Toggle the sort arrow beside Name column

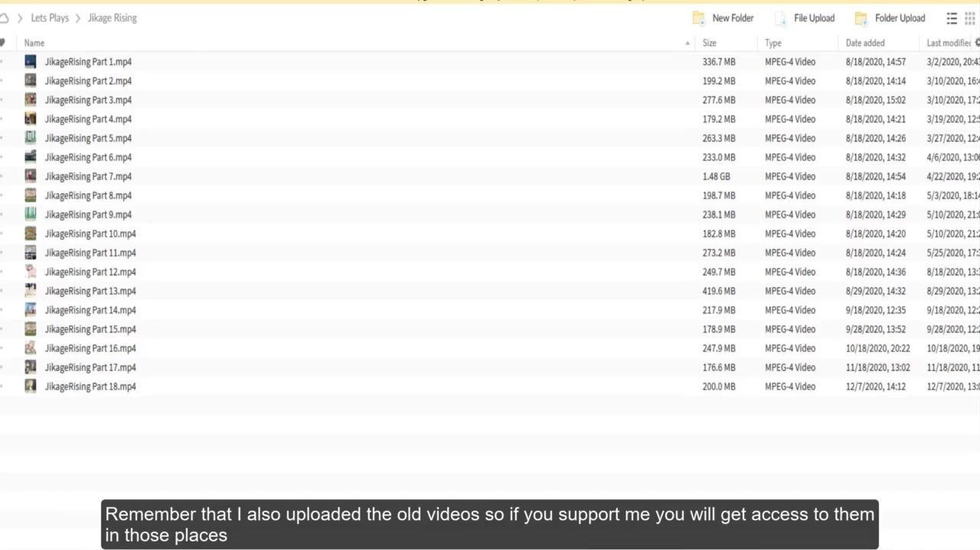point(687,43)
